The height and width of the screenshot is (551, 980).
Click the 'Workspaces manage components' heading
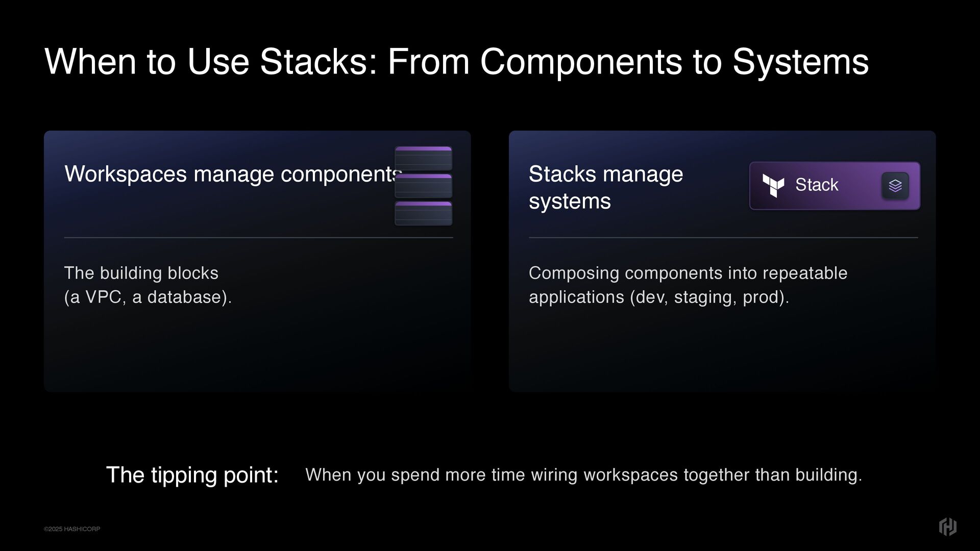click(x=230, y=174)
